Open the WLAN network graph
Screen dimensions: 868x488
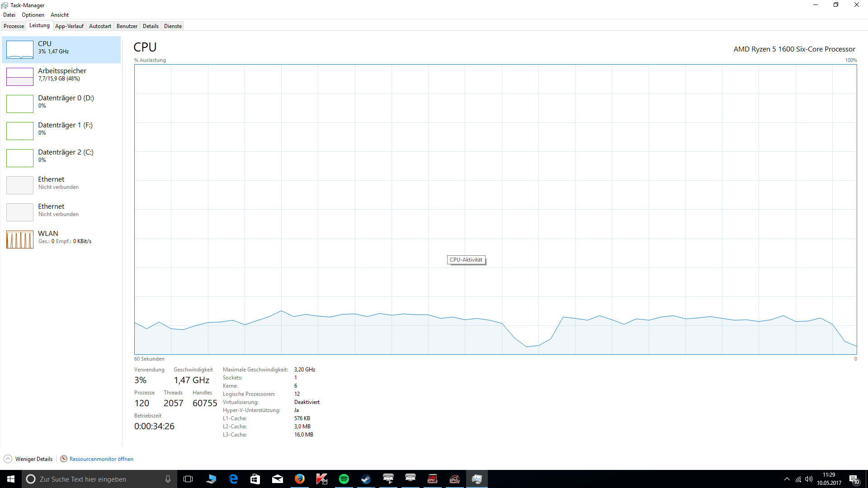20,239
